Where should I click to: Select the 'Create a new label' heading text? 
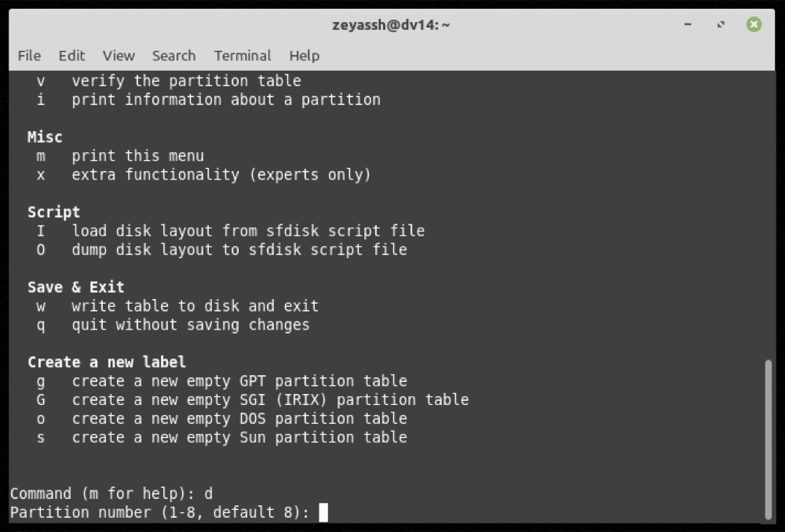(106, 362)
